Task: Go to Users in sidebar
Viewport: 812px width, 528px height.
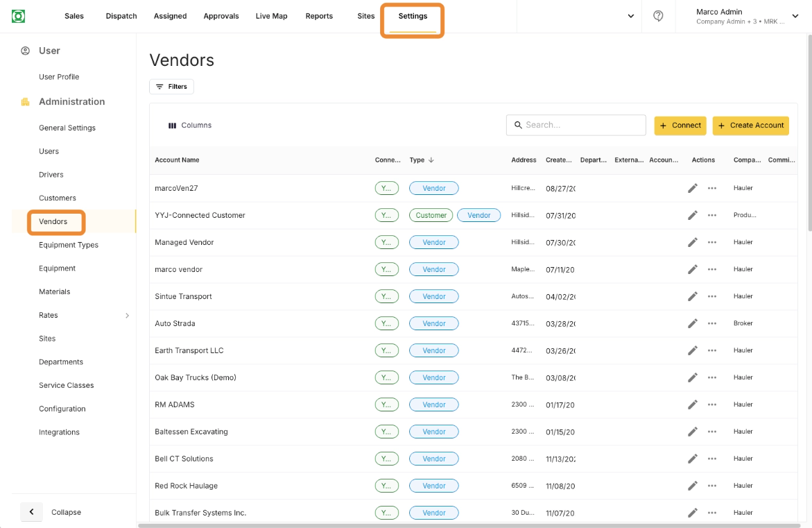Action: click(49, 151)
